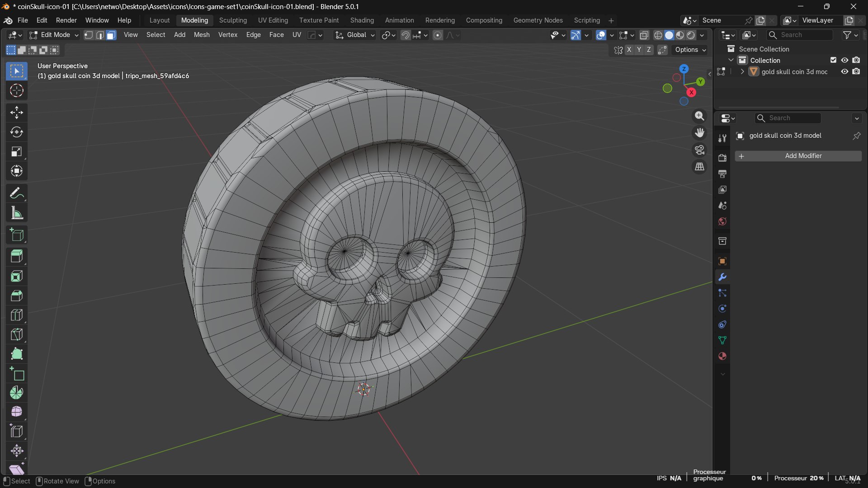Switch perspective/orthographic grid icon

pos(699,167)
